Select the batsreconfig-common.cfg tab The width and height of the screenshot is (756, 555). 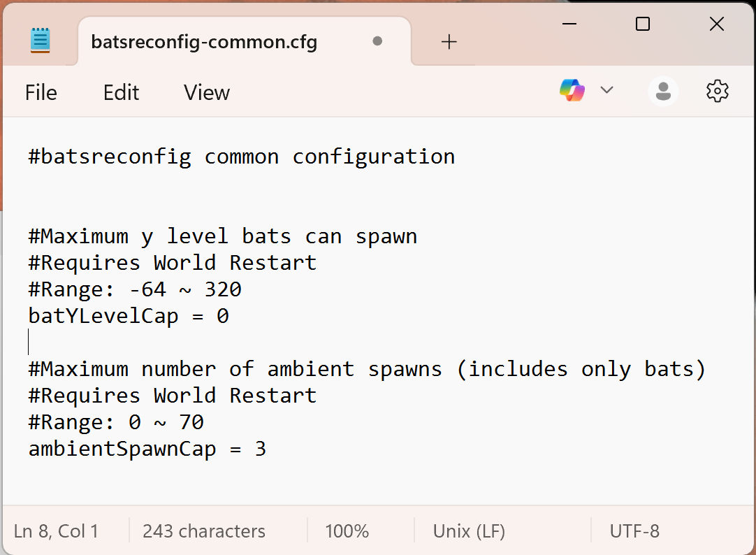click(x=204, y=42)
